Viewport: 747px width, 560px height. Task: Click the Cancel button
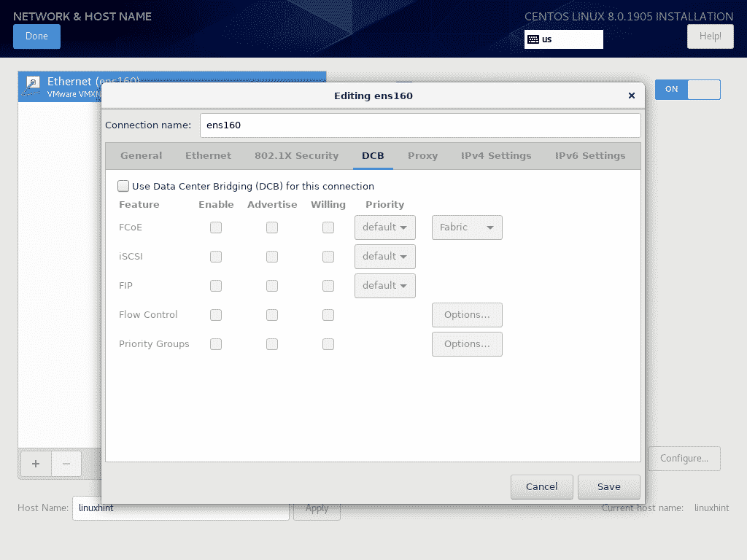541,486
